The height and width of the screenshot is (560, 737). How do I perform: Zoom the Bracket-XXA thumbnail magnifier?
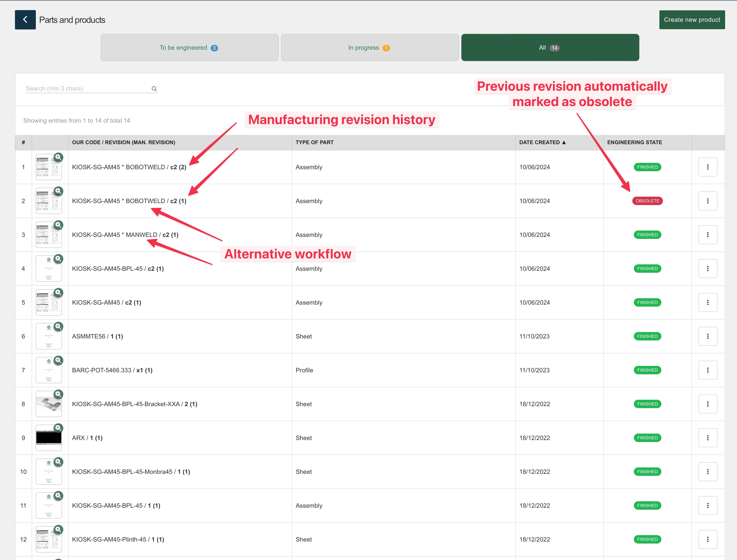click(58, 394)
